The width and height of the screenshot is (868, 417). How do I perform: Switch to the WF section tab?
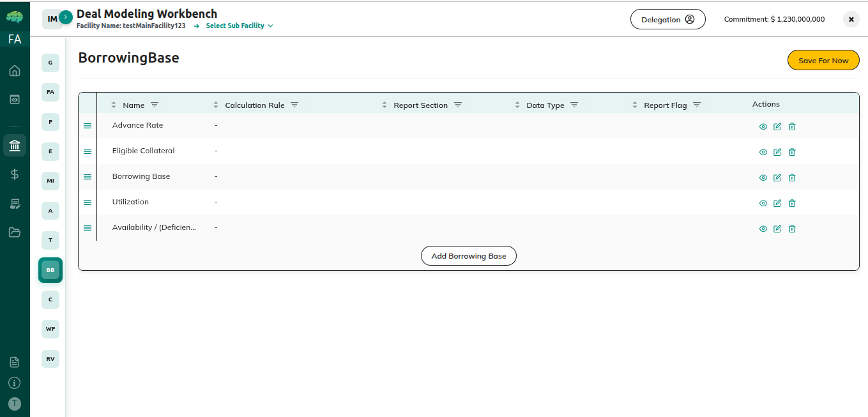50,329
